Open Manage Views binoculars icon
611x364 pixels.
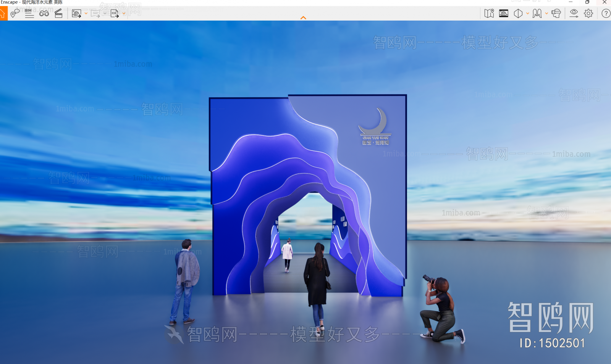coord(44,13)
